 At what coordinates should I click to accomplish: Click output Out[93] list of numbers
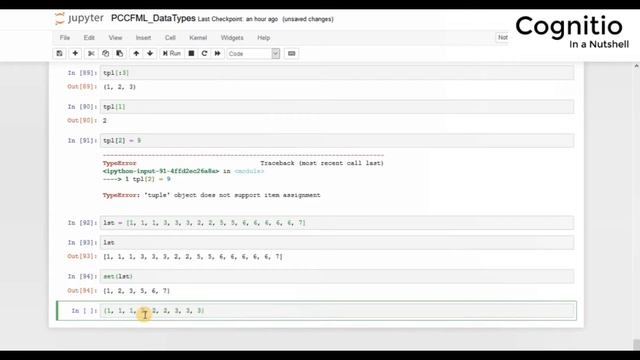193,257
